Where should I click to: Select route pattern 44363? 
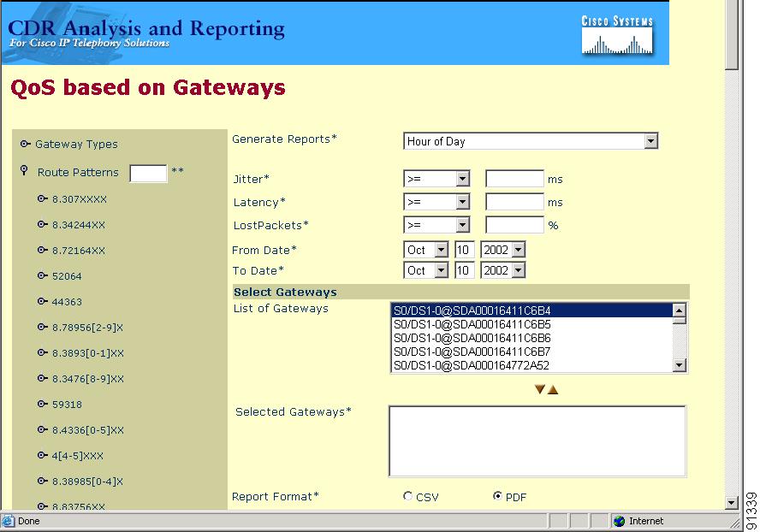[x=67, y=302]
